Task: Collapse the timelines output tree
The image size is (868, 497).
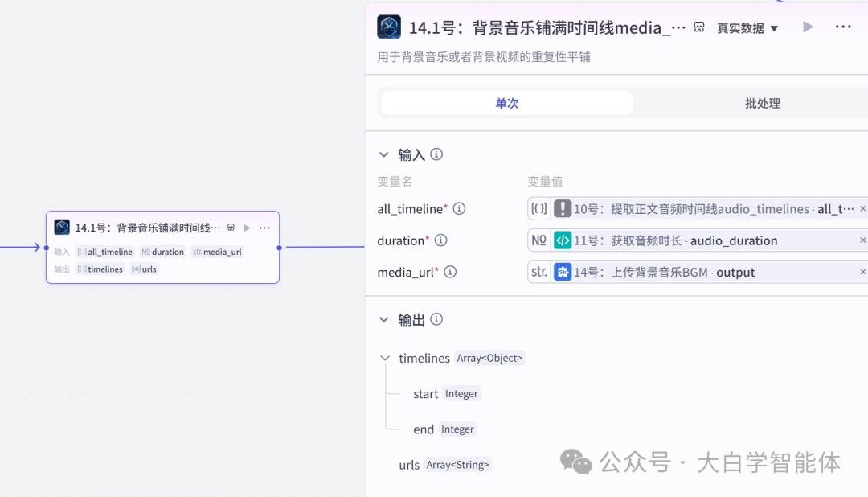Action: [385, 359]
